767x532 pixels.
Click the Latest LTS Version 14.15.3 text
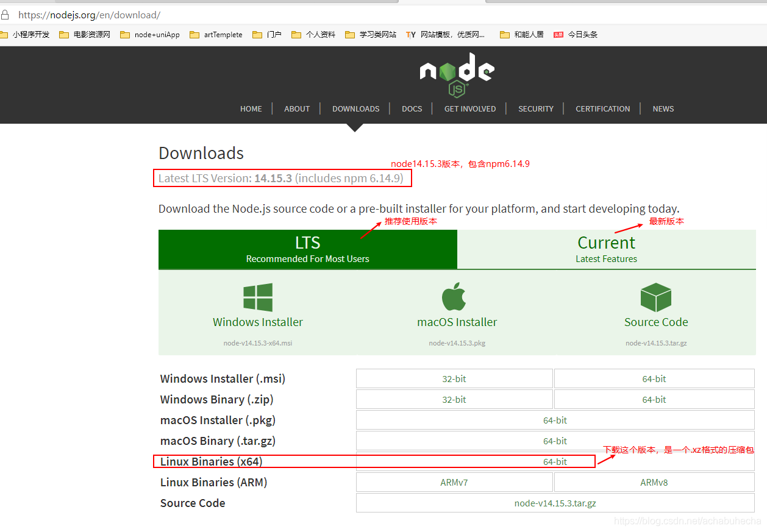(x=280, y=179)
